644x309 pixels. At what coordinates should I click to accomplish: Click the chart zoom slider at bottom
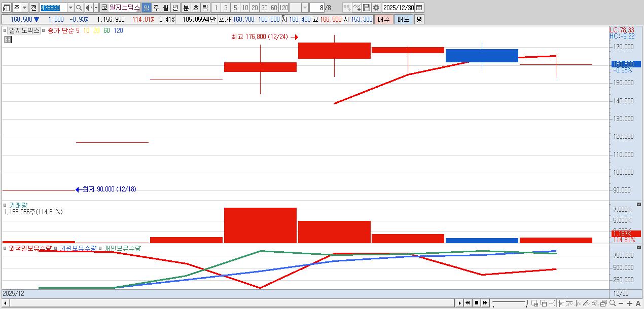click(510, 303)
